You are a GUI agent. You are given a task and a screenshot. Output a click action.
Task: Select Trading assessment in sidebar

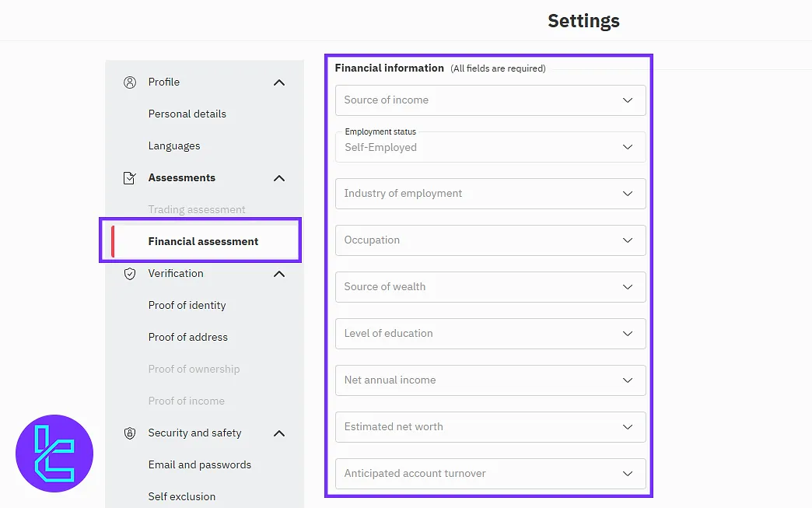pos(197,210)
